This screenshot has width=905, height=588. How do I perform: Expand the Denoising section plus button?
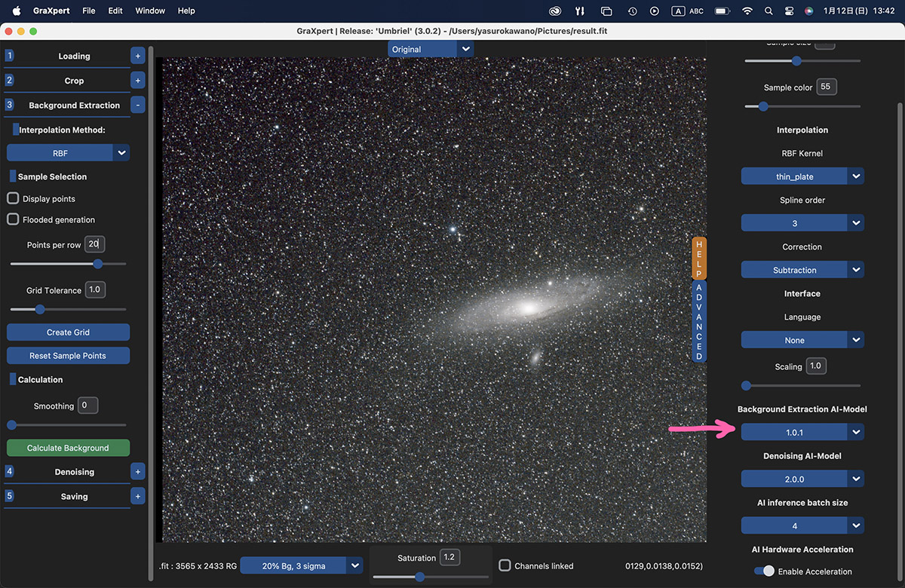(x=137, y=472)
